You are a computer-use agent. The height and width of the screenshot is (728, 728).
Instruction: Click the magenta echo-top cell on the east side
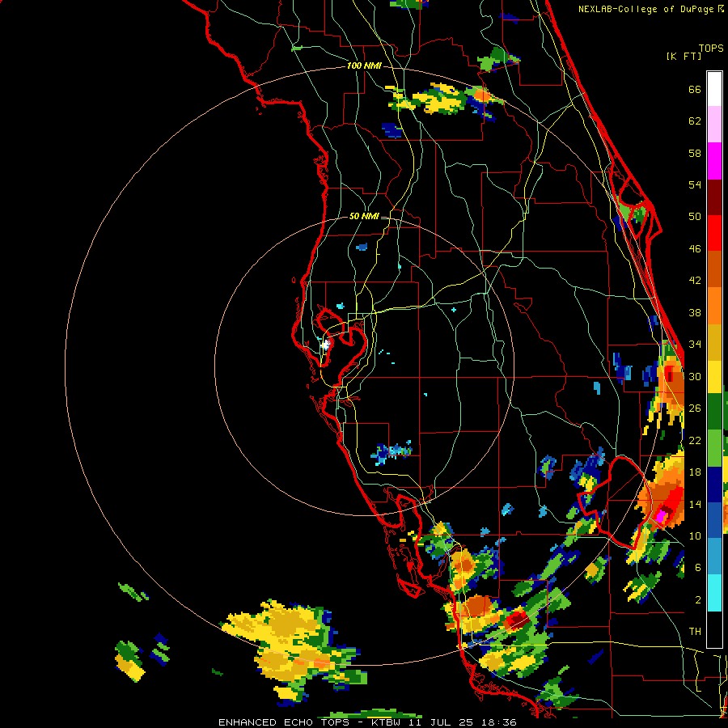[661, 516]
